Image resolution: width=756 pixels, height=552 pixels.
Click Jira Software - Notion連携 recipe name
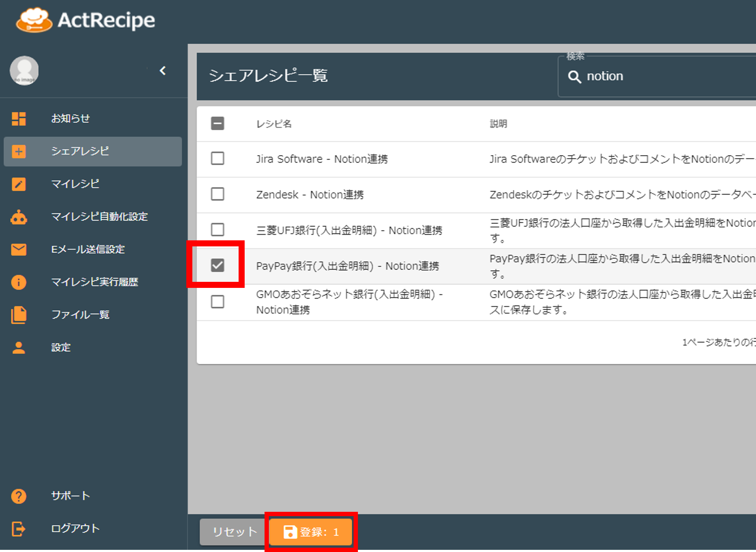point(322,159)
